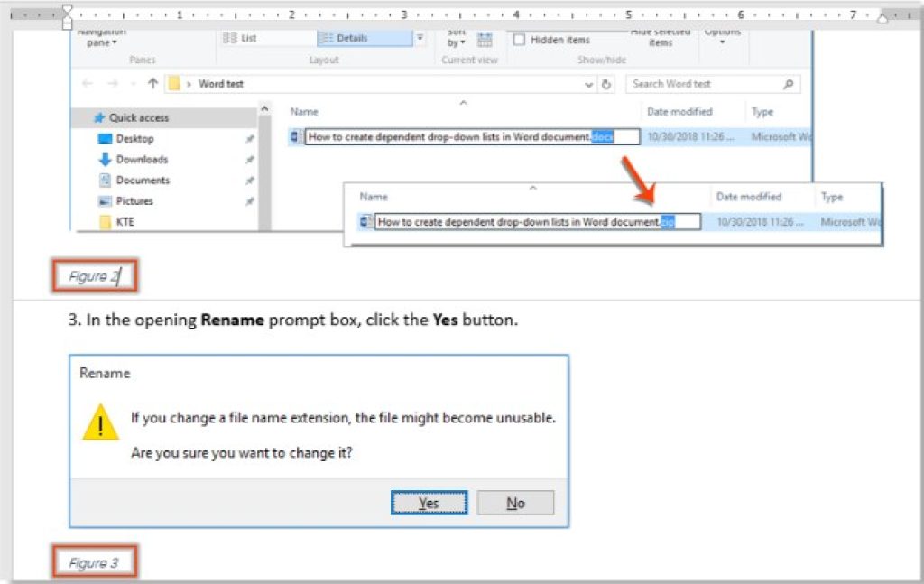This screenshot has width=924, height=584.
Task: Unpin Desktop from Quick access
Action: pyautogui.click(x=251, y=138)
